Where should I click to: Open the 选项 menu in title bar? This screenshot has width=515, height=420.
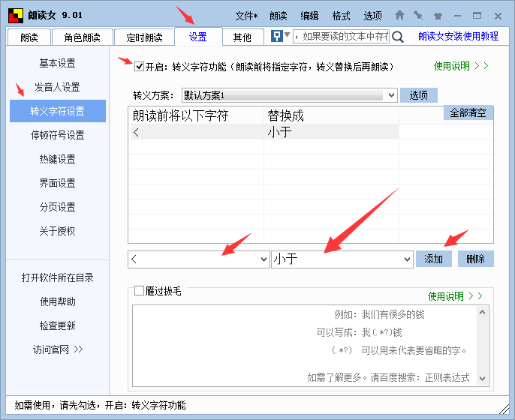372,16
